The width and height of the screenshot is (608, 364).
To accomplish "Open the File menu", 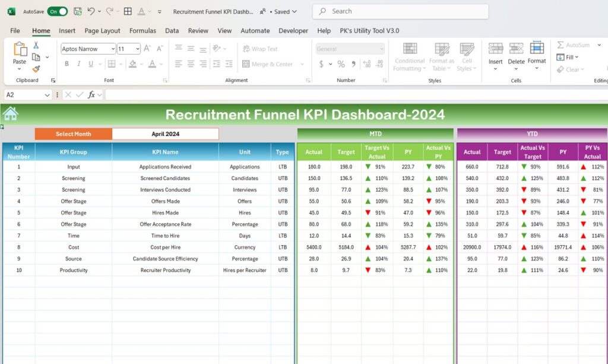I will click(x=15, y=31).
